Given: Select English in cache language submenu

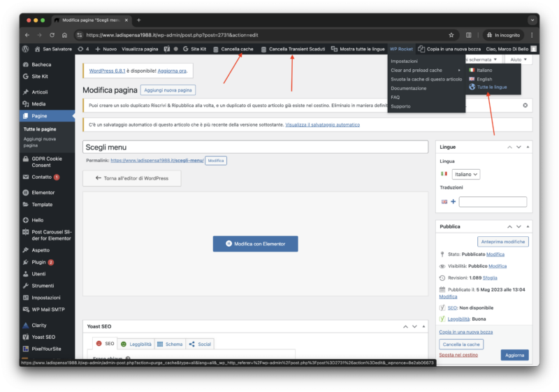Looking at the screenshot, I should tap(484, 79).
